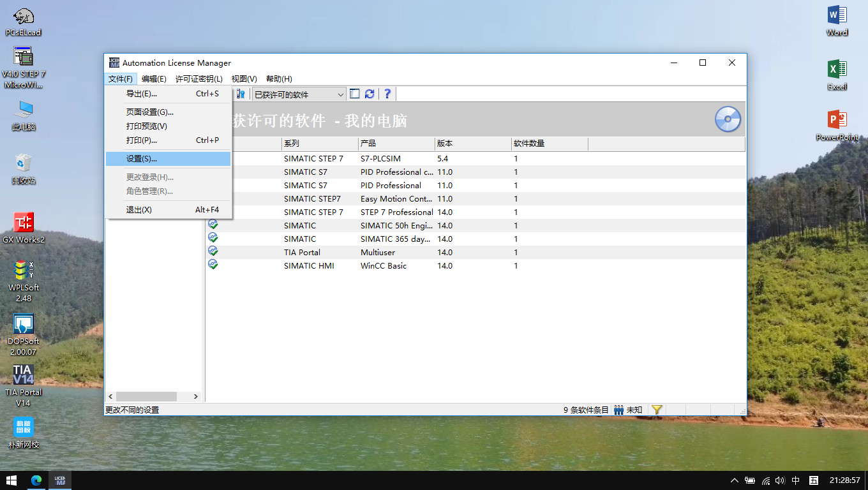Screen dimensions: 868x490
Task: Open Microsoft Edge from the taskbar
Action: click(x=36, y=480)
